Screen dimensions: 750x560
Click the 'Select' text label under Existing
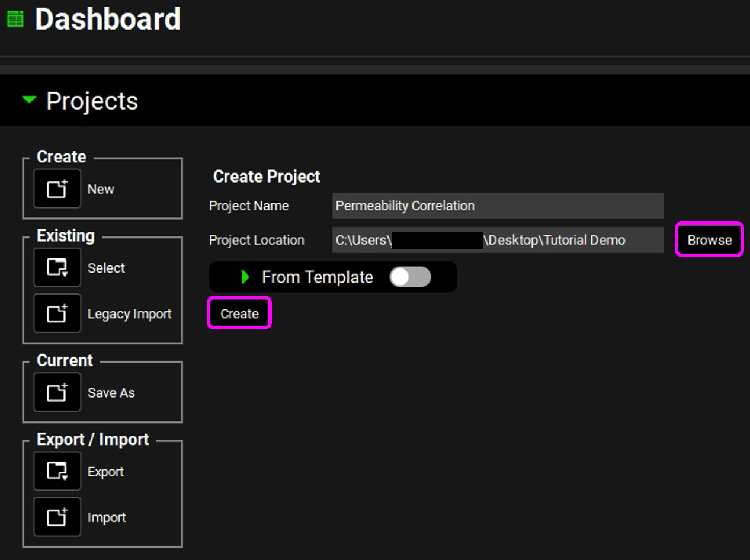(x=106, y=268)
